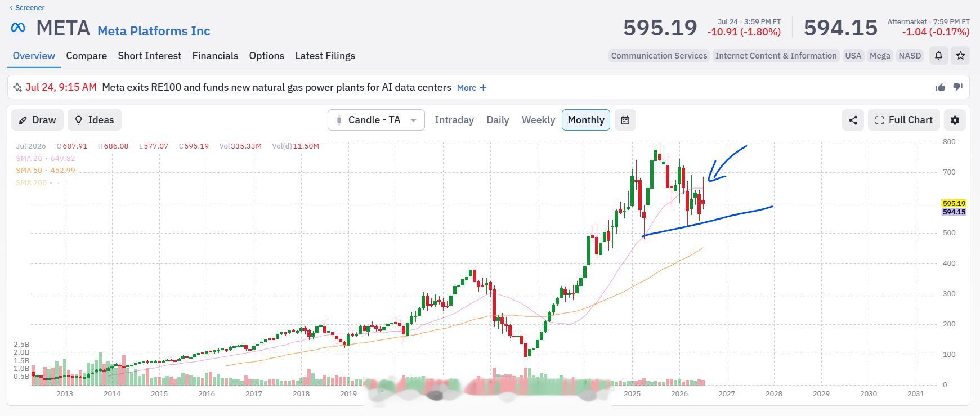Open the Draw tool button

tap(37, 120)
